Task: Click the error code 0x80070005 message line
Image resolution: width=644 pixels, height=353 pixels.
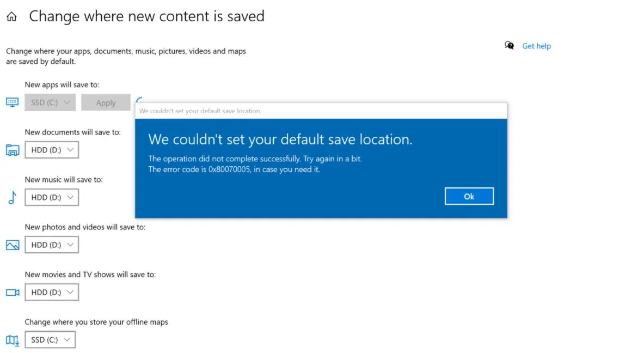Action: pos(234,169)
